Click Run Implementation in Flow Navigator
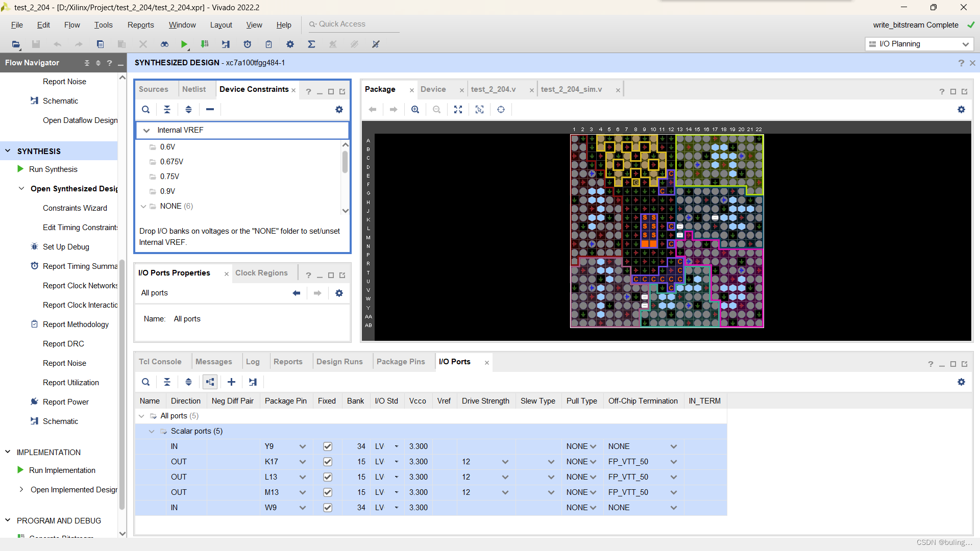The image size is (980, 551). pos(62,470)
